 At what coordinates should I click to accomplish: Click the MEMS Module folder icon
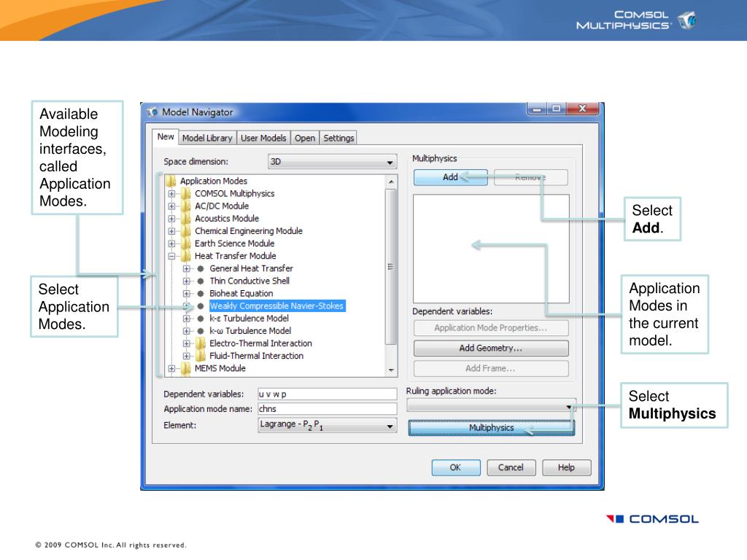[186, 368]
